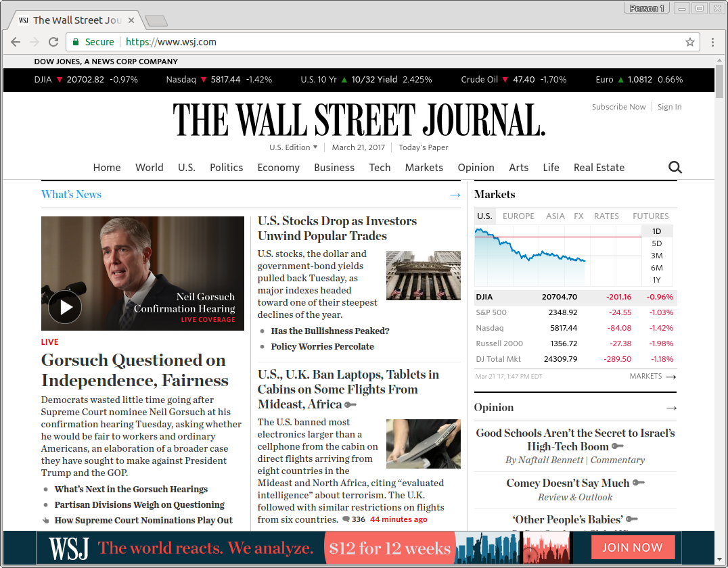
Task: Open 'What's Next in the Gorsuch Hearings'
Action: 131,489
